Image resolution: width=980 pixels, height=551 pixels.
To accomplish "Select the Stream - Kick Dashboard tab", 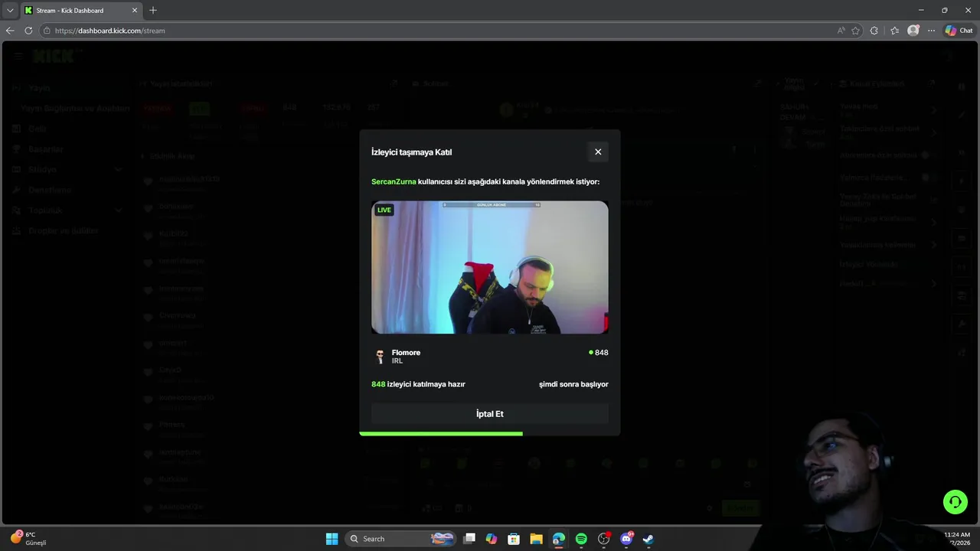I will pos(80,11).
